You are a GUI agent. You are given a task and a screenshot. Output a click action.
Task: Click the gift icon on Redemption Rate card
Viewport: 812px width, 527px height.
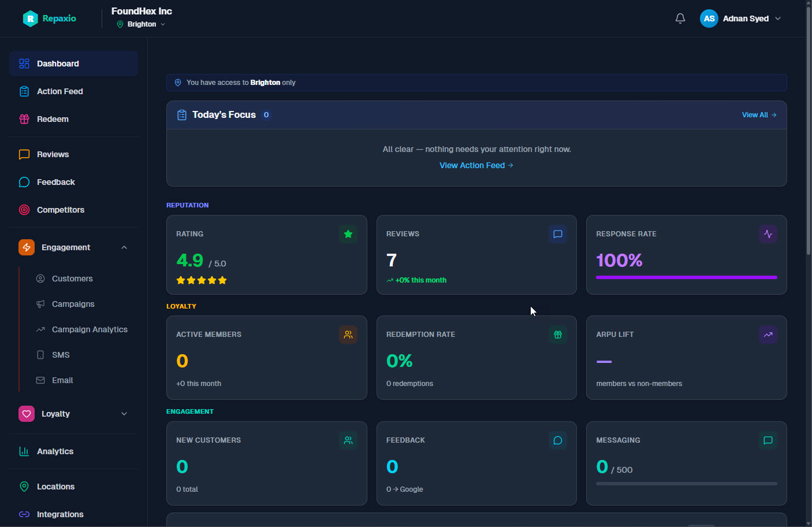tap(558, 335)
